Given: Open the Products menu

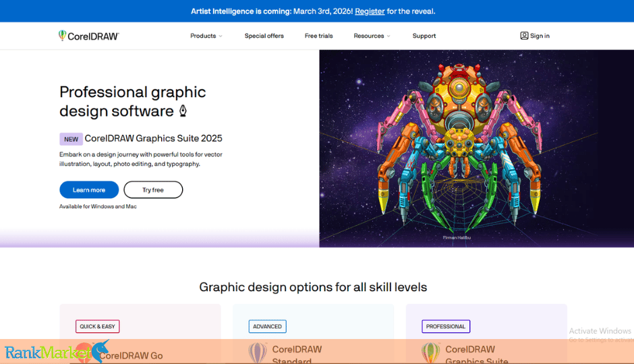Looking at the screenshot, I should pos(203,36).
